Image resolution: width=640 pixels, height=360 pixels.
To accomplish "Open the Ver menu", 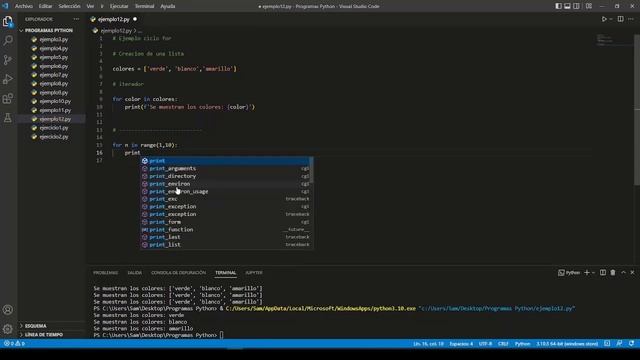I will pos(90,6).
